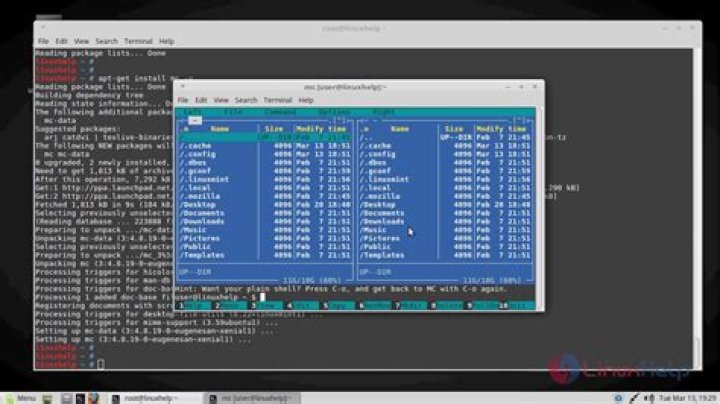
Task: Open Terminal menu of the mc window
Action: [x=277, y=100]
